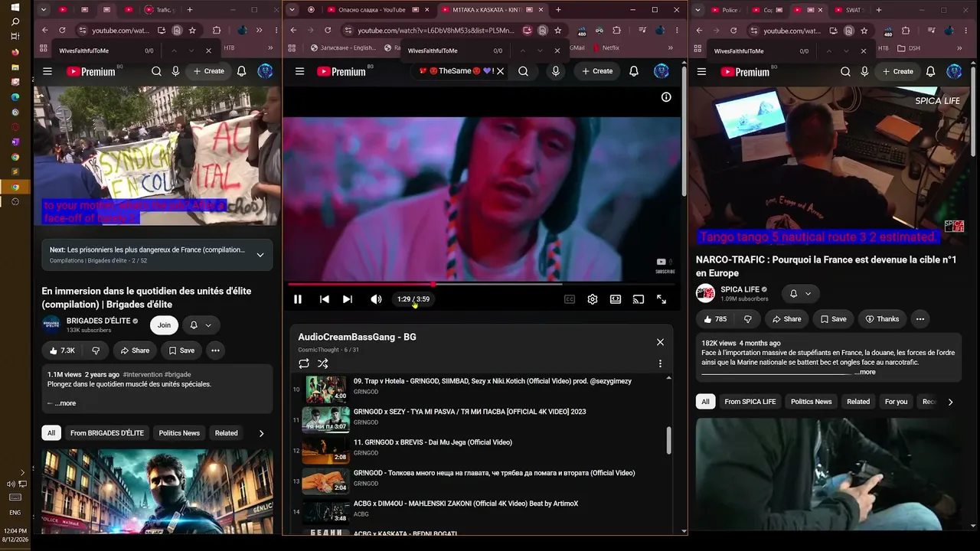Toggle shuffle for the AudioCreamBassGang playlist
The width and height of the screenshot is (980, 551).
point(323,364)
